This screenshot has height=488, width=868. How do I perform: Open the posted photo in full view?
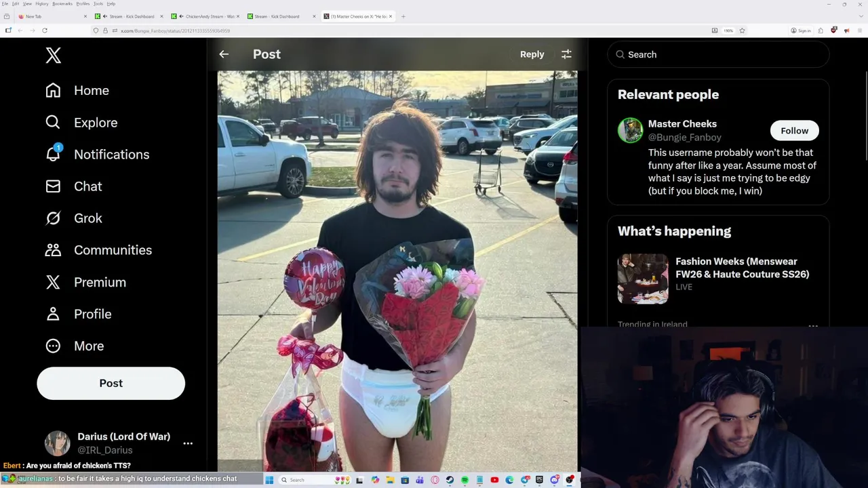[397, 271]
